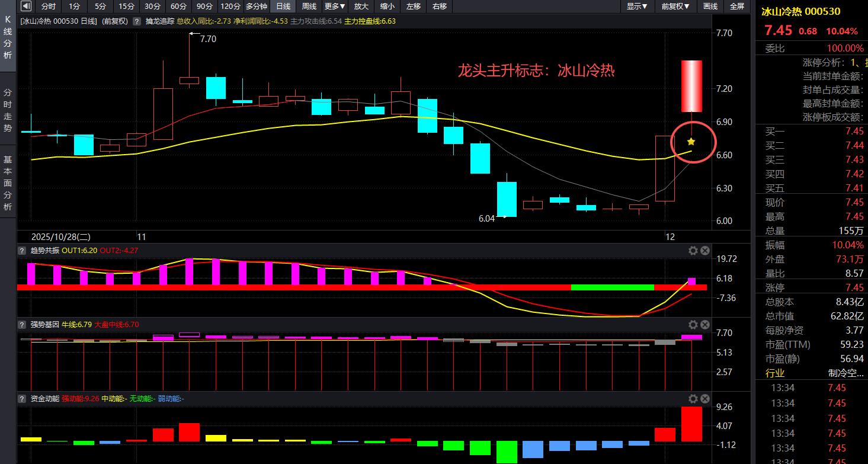Image resolution: width=868 pixels, height=464 pixels.
Task: Open settings gear of the 强势基因 panel
Action: pos(693,325)
